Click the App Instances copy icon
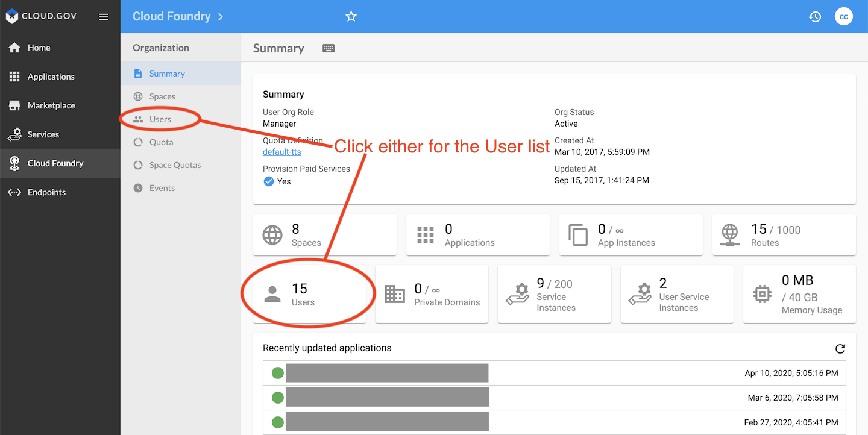Image resolution: width=868 pixels, height=435 pixels. pyautogui.click(x=578, y=234)
